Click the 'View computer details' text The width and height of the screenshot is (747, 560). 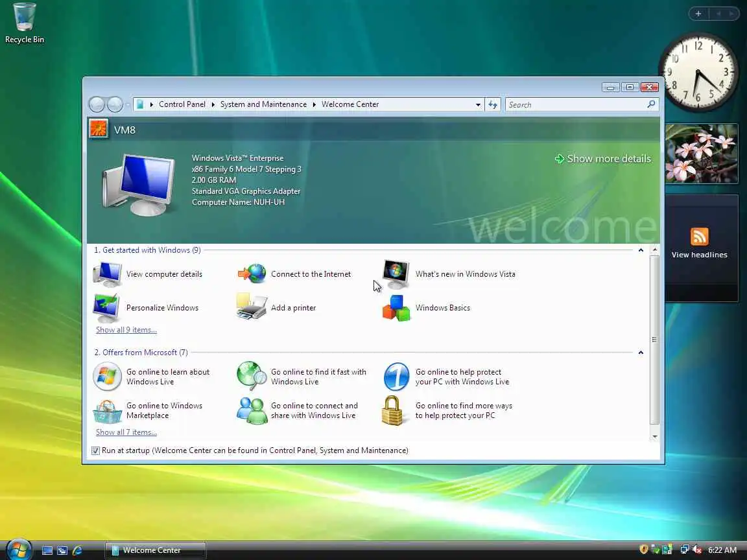pos(164,274)
